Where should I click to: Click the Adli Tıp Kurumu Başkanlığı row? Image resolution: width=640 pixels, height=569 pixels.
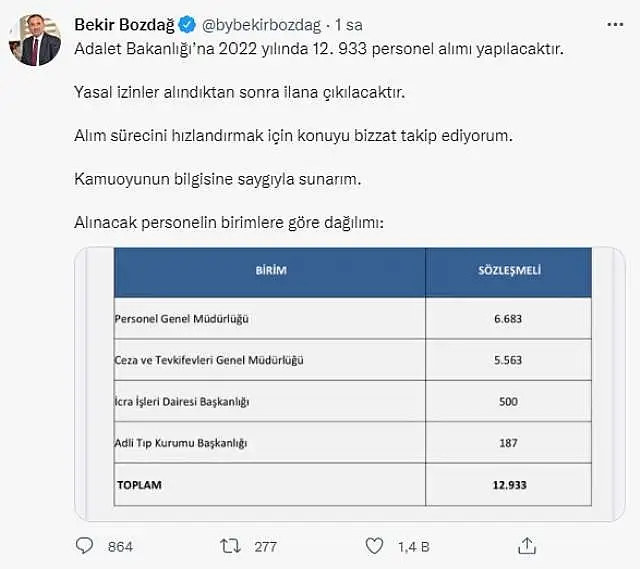(x=353, y=442)
